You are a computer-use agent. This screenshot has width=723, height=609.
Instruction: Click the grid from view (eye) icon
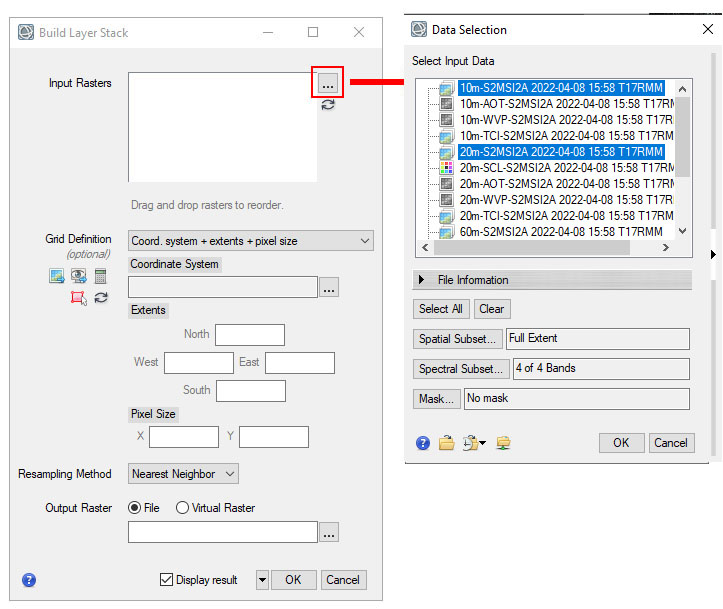click(x=78, y=277)
